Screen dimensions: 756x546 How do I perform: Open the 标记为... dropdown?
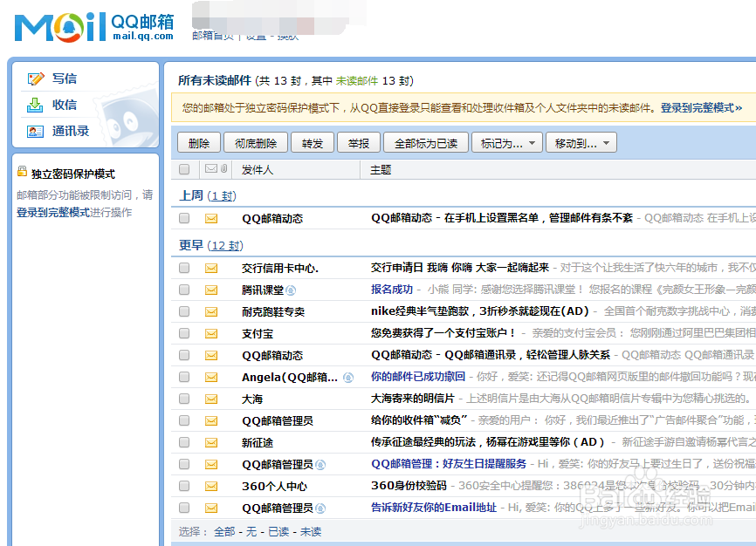pyautogui.click(x=507, y=143)
